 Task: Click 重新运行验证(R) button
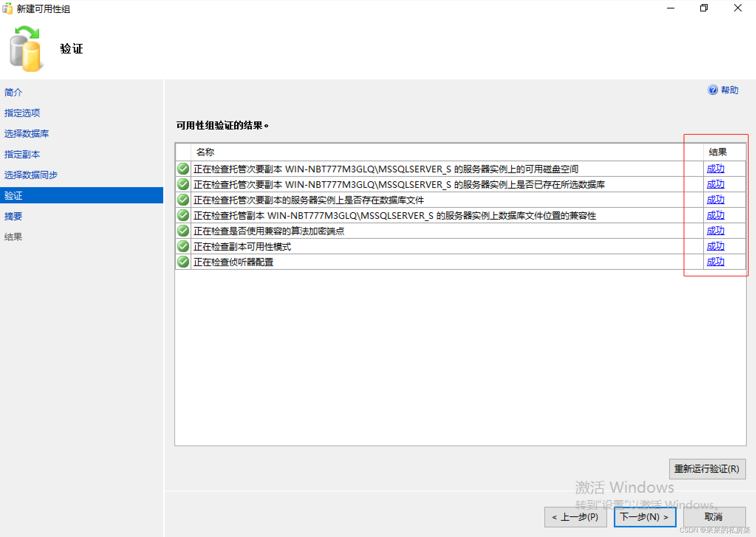(707, 469)
